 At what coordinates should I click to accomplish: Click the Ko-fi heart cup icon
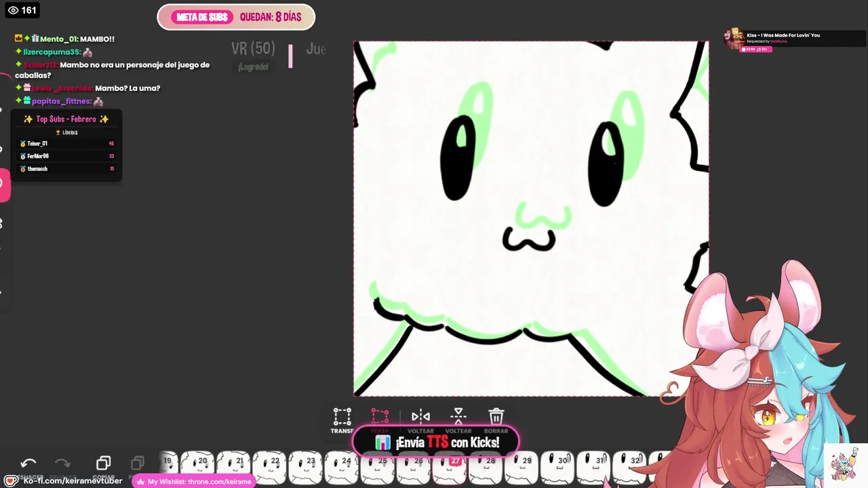pyautogui.click(x=11, y=481)
